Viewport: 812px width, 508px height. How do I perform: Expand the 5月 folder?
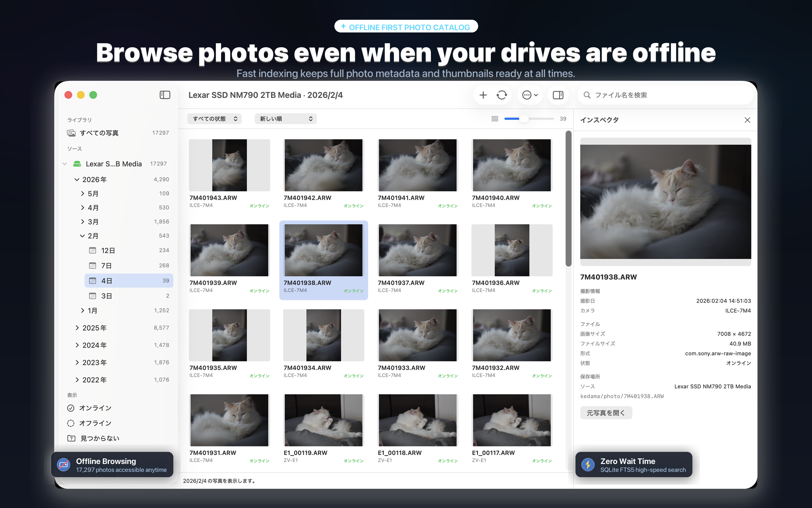pyautogui.click(x=82, y=194)
